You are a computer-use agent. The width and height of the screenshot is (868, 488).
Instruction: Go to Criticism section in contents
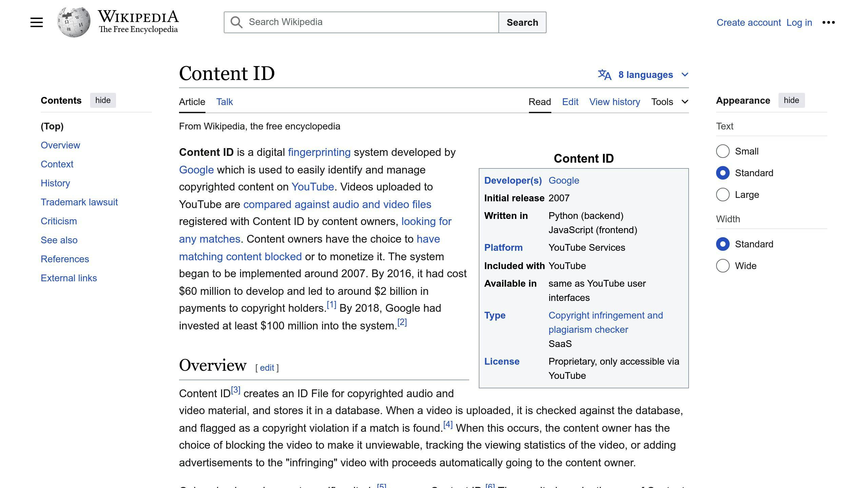coord(59,221)
